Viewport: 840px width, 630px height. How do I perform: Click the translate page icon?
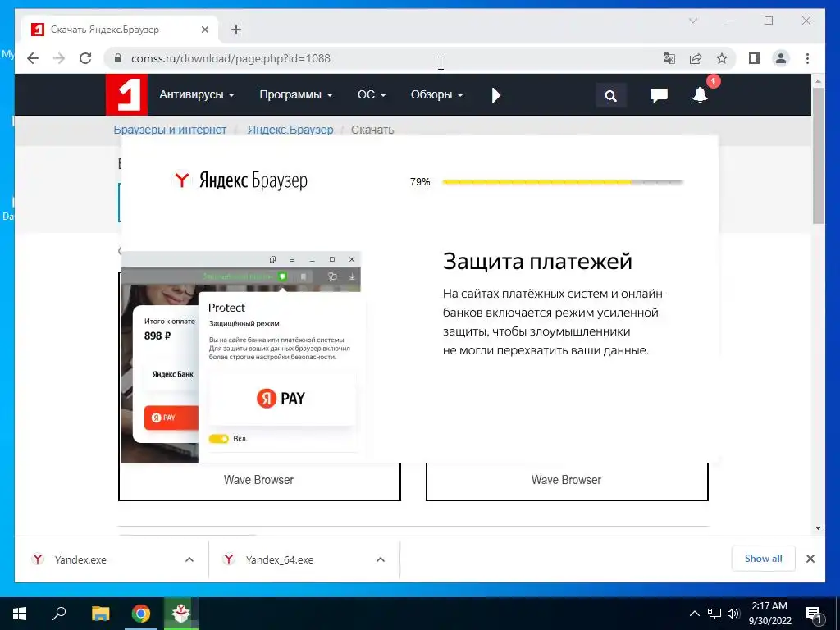669,58
